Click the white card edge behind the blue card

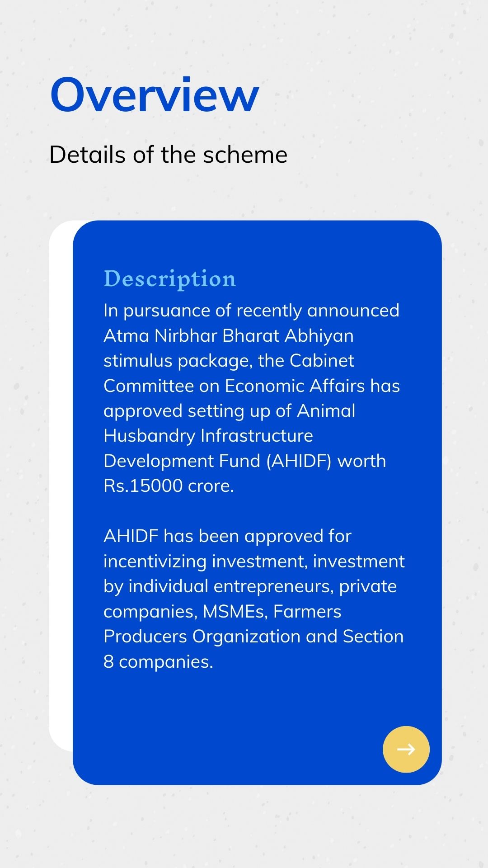(61, 486)
